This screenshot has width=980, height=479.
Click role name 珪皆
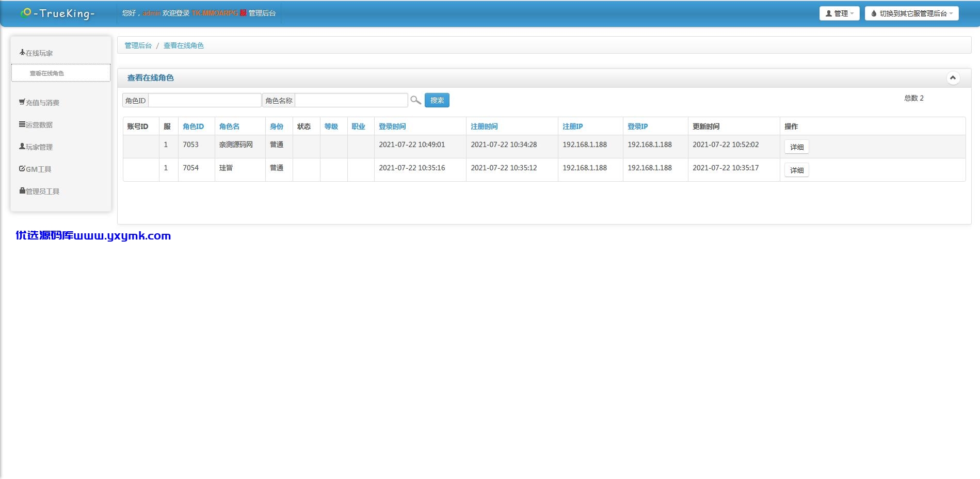pos(226,168)
